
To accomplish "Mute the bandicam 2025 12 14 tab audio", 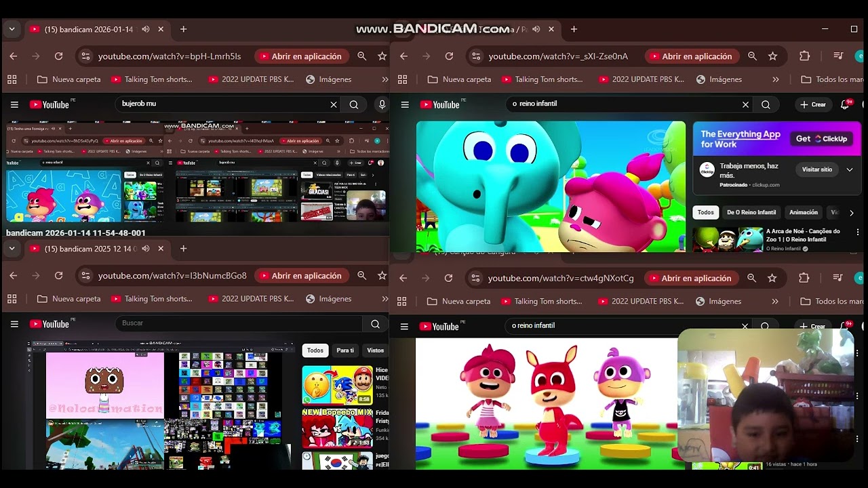I will pyautogui.click(x=145, y=249).
